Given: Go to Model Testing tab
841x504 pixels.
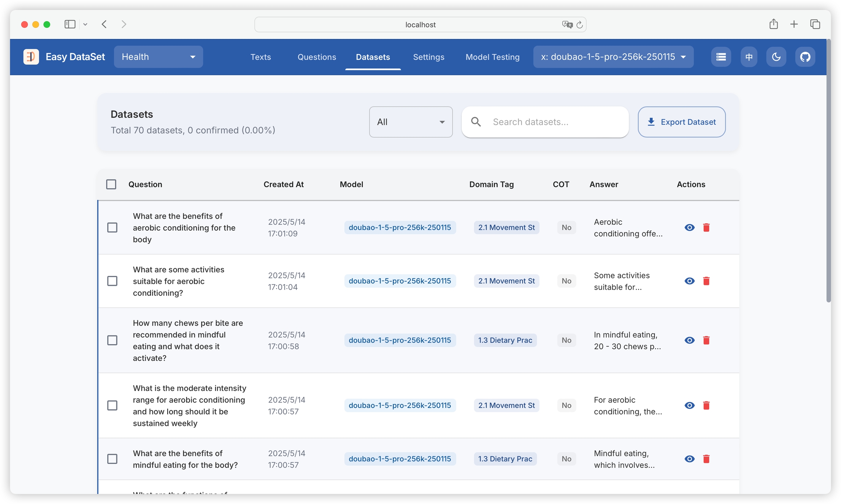Looking at the screenshot, I should [492, 57].
